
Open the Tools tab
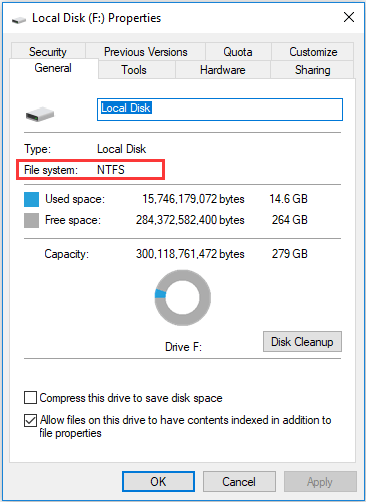tap(134, 70)
